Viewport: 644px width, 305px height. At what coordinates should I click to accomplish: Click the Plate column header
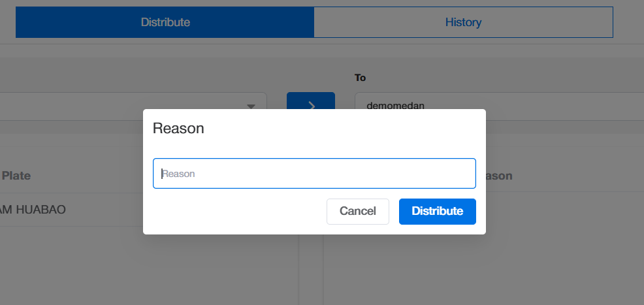point(16,176)
